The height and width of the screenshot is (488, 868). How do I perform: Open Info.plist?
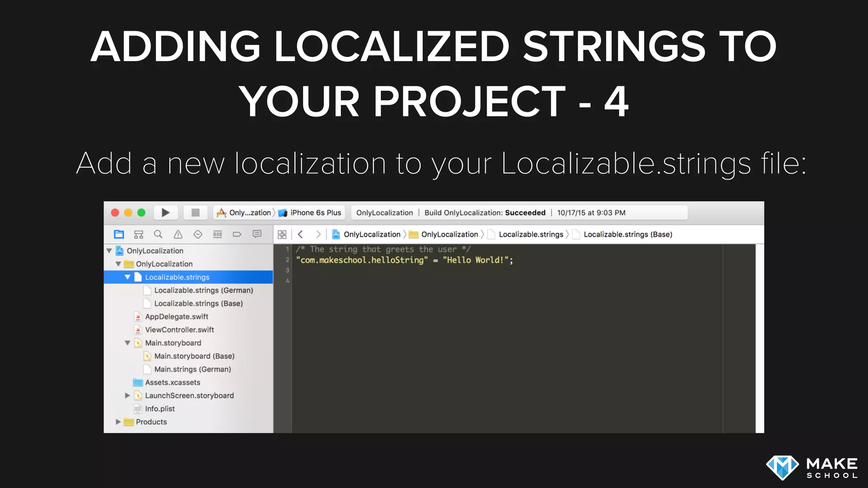154,408
